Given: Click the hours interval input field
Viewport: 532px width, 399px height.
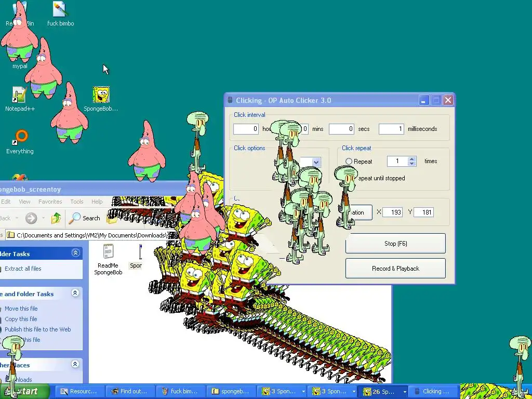Looking at the screenshot, I should (x=246, y=129).
